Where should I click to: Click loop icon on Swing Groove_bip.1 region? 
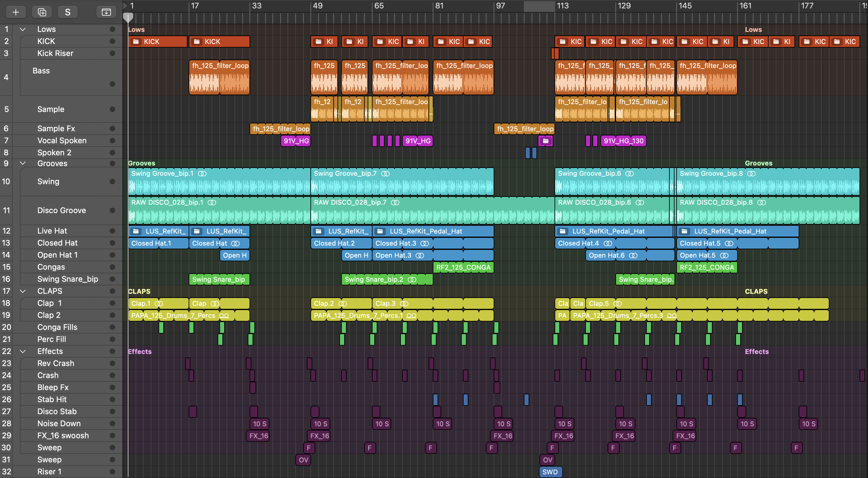pos(202,174)
